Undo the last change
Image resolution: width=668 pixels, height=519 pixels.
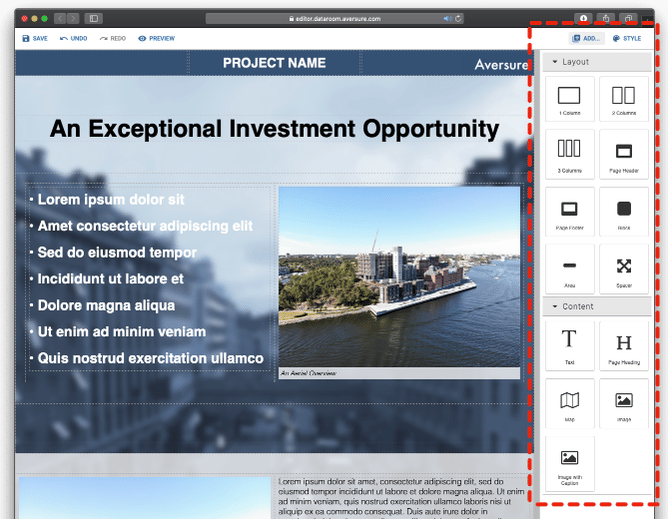pos(73,38)
